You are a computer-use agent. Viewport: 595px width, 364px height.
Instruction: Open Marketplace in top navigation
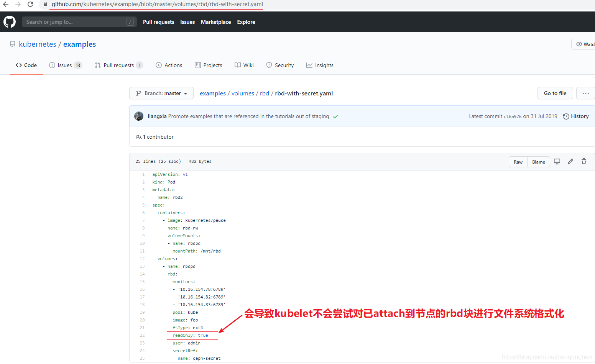pyautogui.click(x=216, y=22)
